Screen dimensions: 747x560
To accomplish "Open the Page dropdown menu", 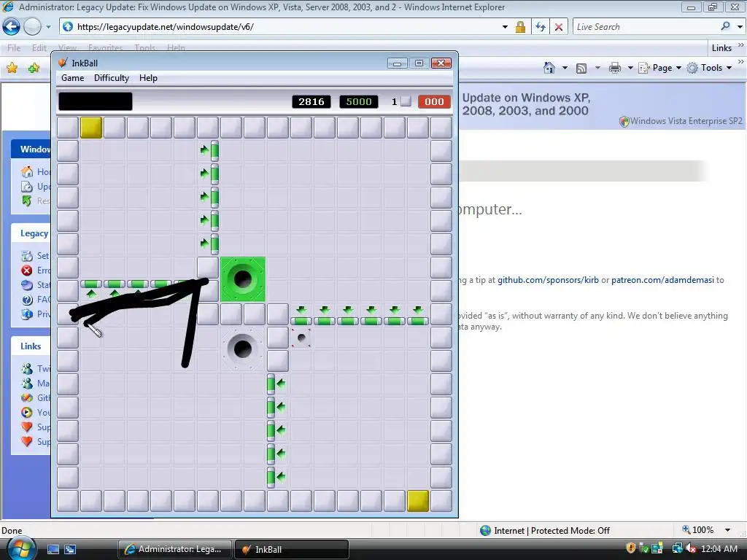I will pyautogui.click(x=659, y=68).
